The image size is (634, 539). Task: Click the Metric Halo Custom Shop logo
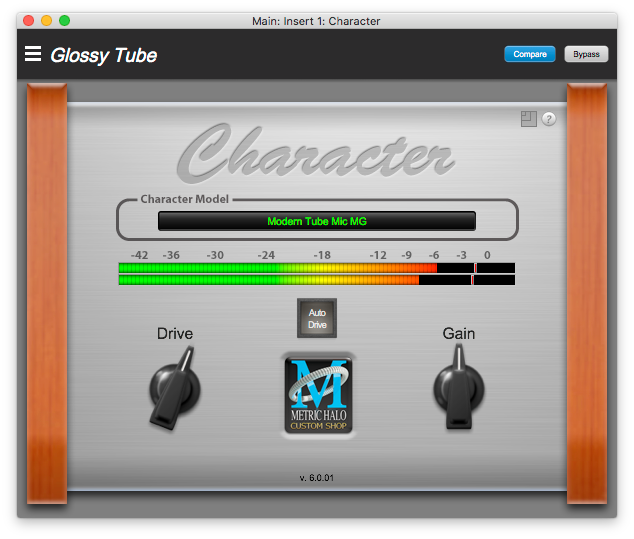[x=317, y=395]
